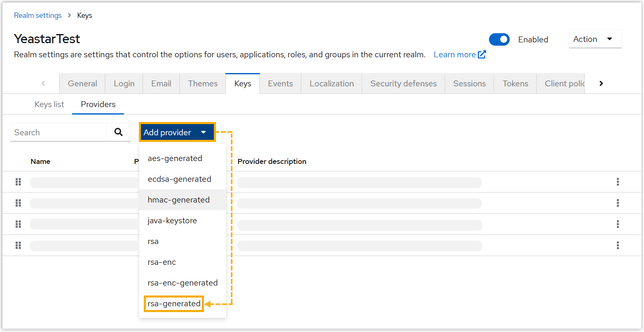The height and width of the screenshot is (332, 644).
Task: Open kebab menu for first provider row
Action: pyautogui.click(x=617, y=182)
